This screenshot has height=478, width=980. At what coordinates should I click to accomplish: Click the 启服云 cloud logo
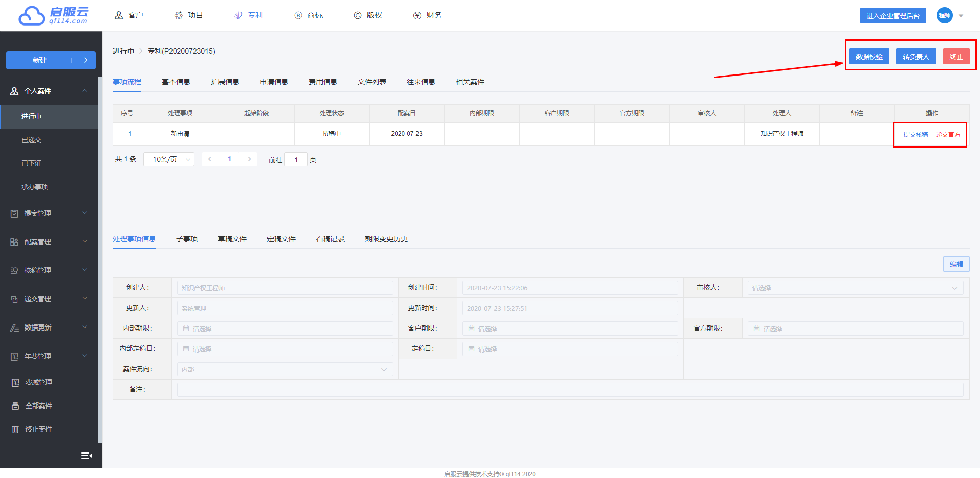[x=54, y=15]
